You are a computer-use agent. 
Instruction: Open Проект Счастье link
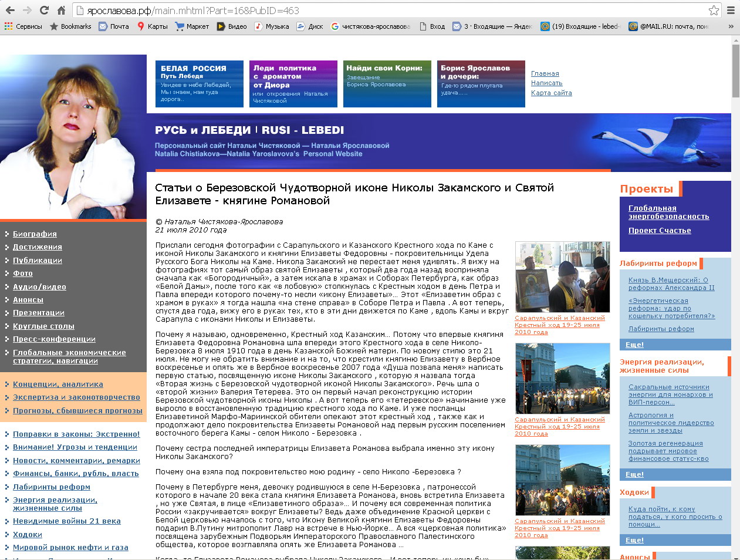pyautogui.click(x=660, y=231)
